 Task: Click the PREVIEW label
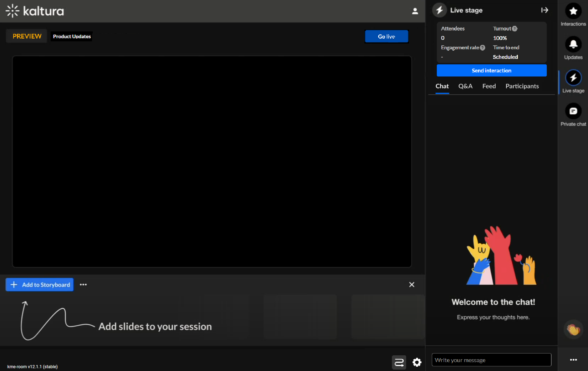[27, 36]
